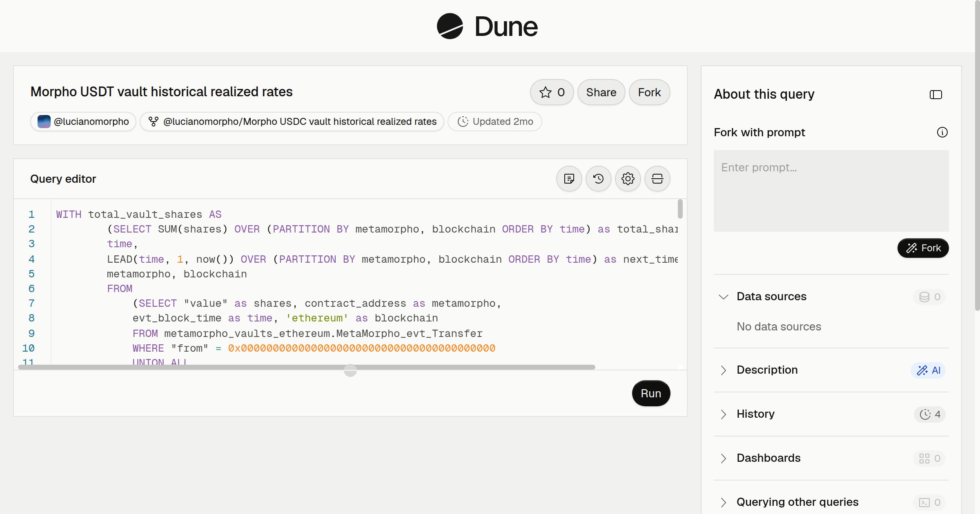Open forked-from USDC vault query link
Viewport: 980px width, 514px height.
(292, 122)
